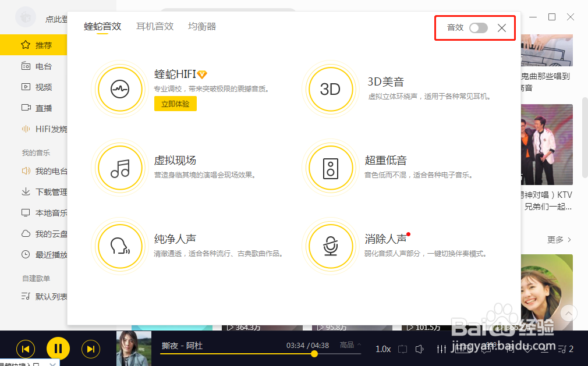Click the HiFi发烧 waveform icon
The width and height of the screenshot is (588, 366).
pyautogui.click(x=26, y=129)
